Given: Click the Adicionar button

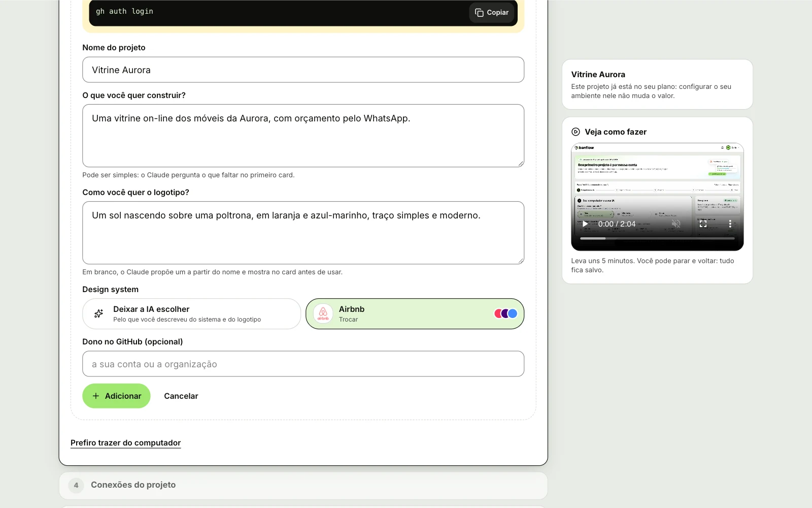Looking at the screenshot, I should pos(116,396).
